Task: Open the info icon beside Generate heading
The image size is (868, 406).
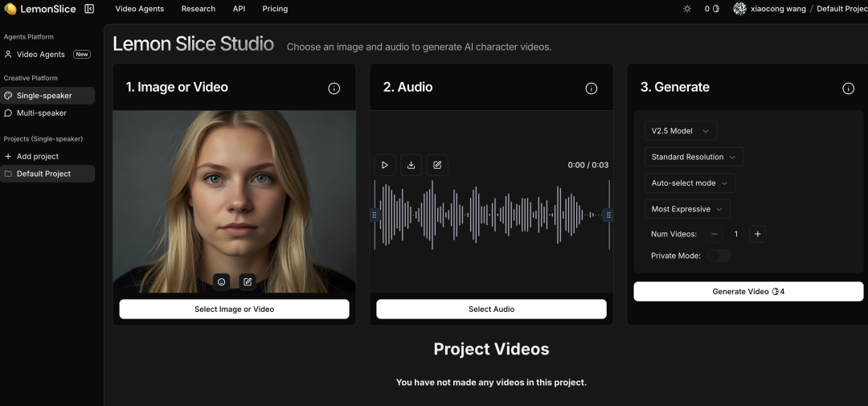Action: pyautogui.click(x=848, y=88)
